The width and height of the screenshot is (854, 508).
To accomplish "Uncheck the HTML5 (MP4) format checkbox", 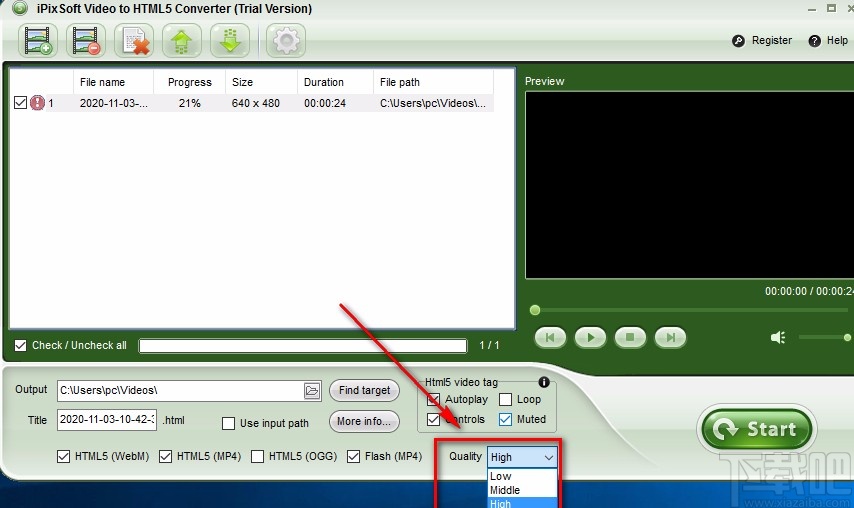I will coord(166,456).
